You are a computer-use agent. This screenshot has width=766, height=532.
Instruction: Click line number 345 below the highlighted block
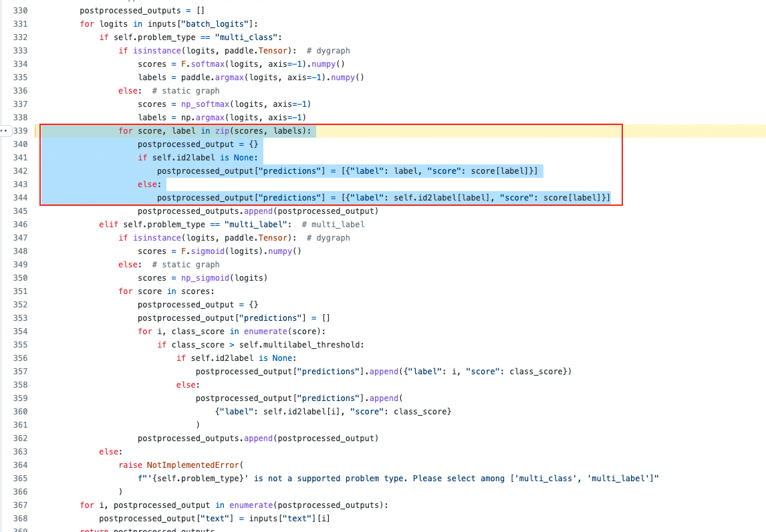click(x=21, y=211)
